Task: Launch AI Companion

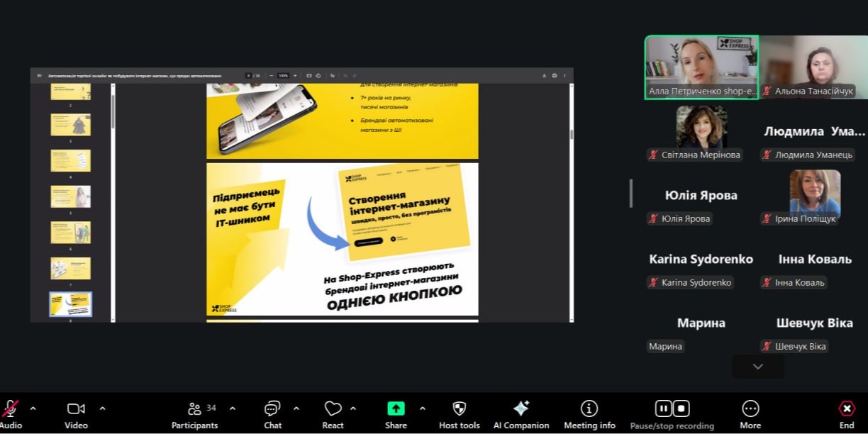Action: coord(521,415)
